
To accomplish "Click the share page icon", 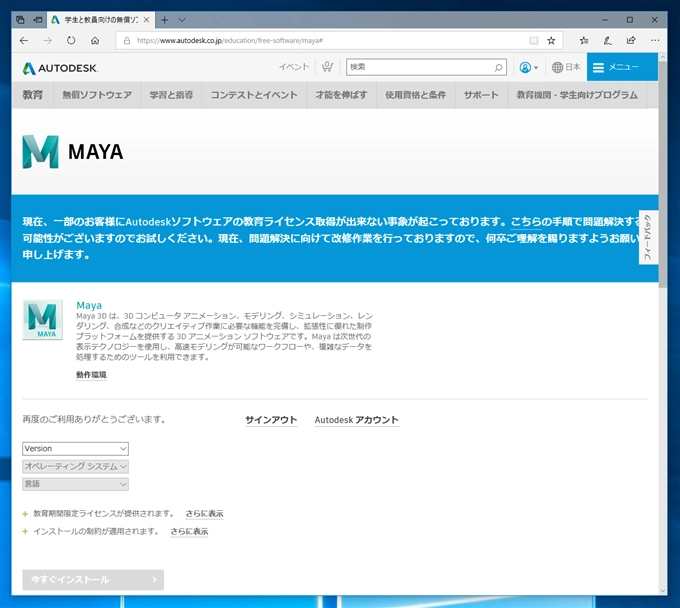I will 631,41.
